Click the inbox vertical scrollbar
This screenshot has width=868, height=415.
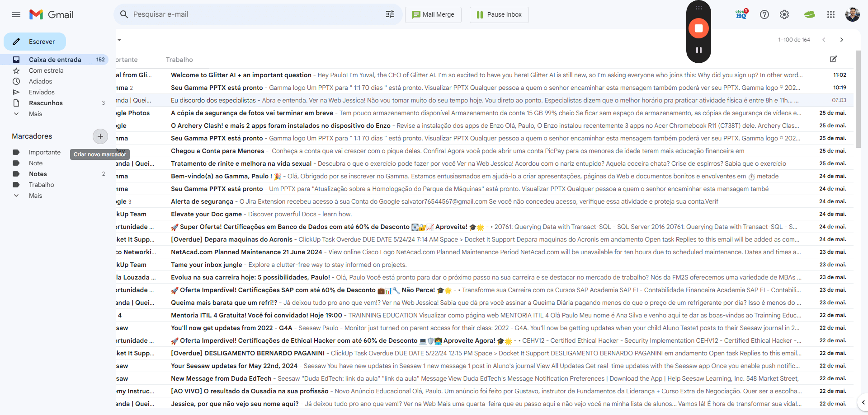coord(858,99)
